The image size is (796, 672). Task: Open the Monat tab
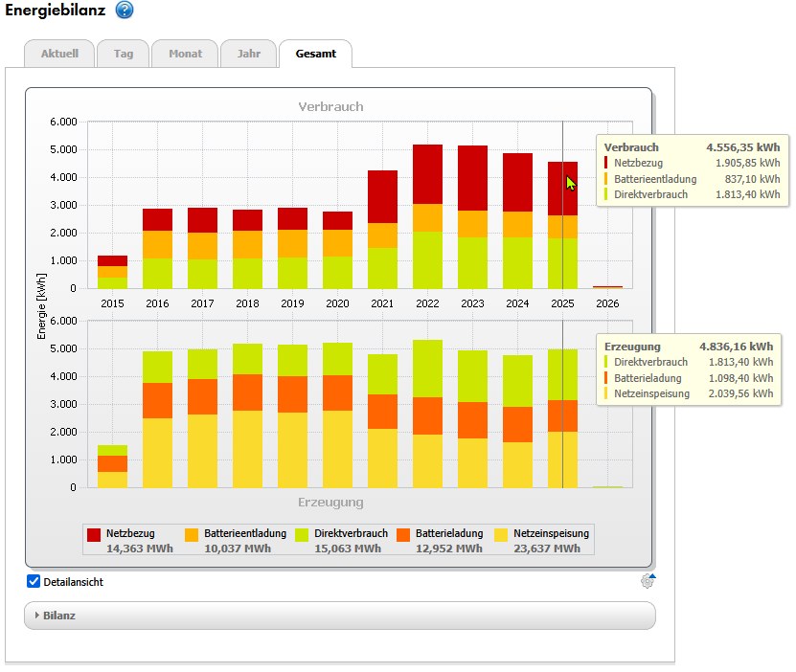tap(185, 54)
